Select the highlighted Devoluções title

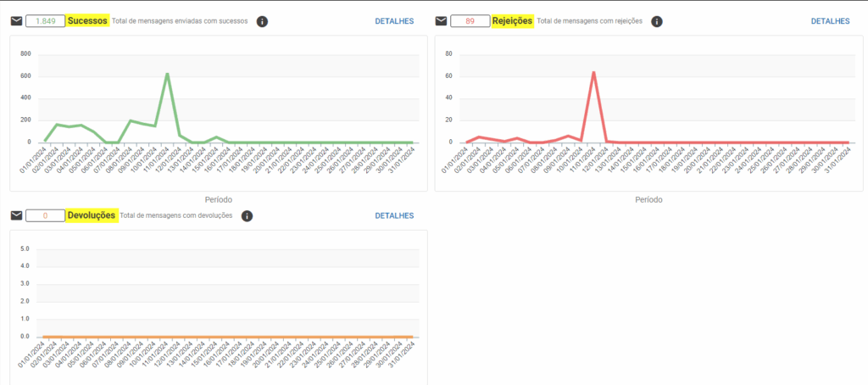[x=92, y=215]
